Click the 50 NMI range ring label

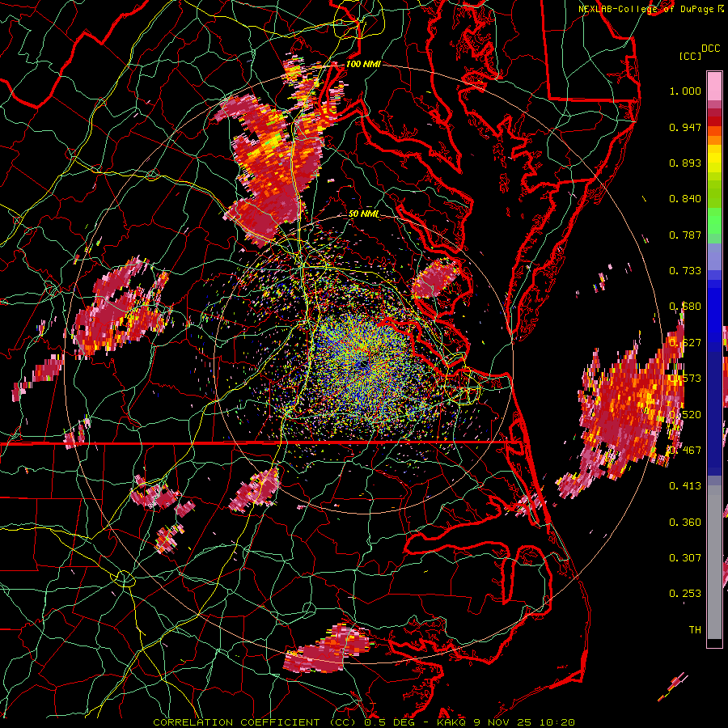364,214
